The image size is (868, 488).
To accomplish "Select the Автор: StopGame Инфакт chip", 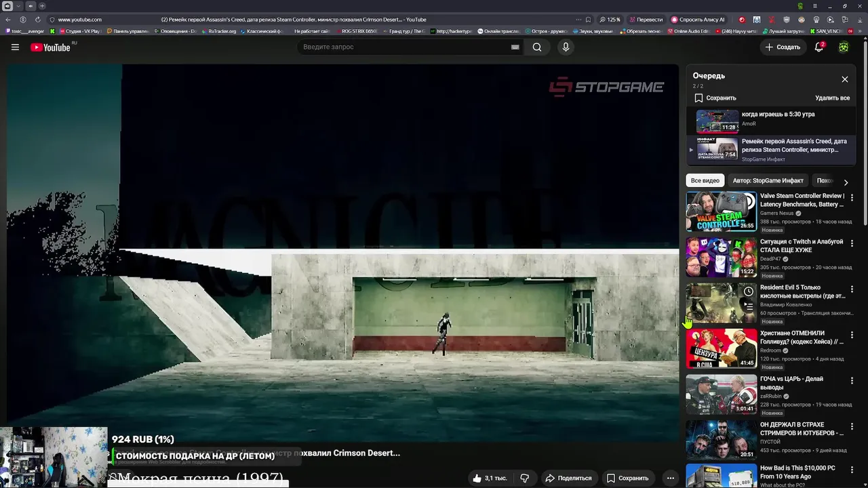I will point(768,181).
